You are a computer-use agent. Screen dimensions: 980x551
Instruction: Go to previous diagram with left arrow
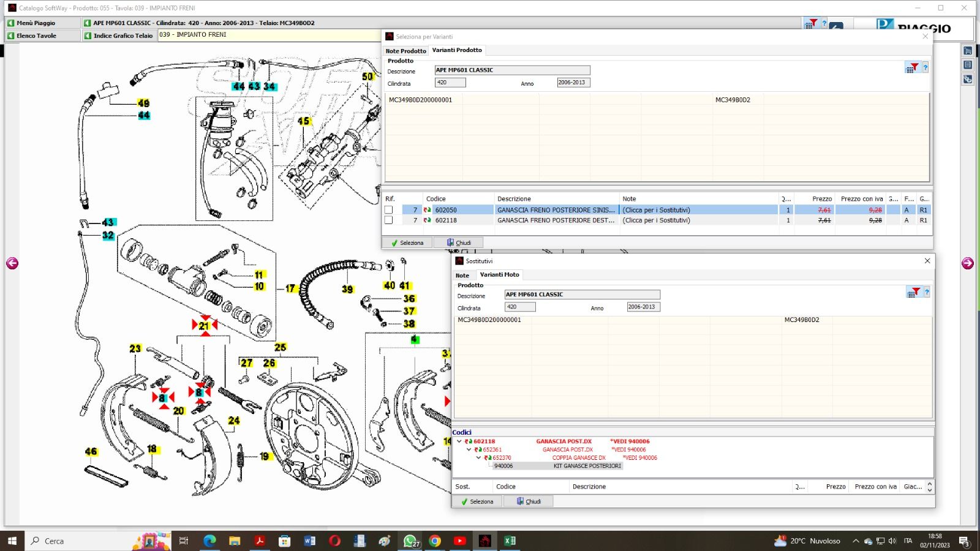point(12,263)
